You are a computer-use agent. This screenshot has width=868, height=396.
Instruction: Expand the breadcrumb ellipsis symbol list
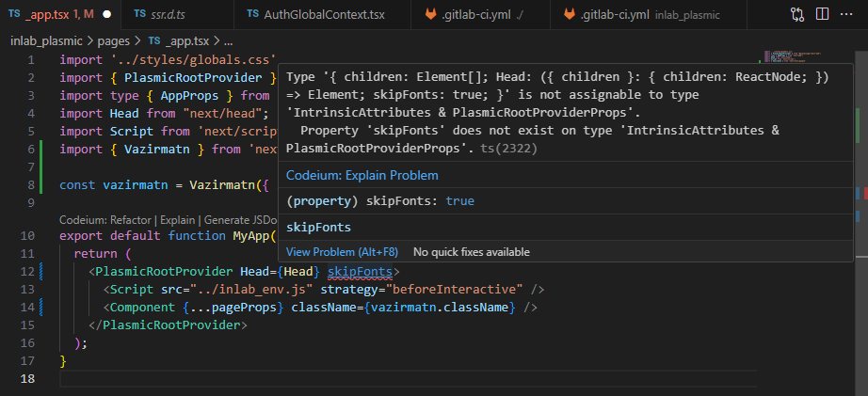click(228, 41)
